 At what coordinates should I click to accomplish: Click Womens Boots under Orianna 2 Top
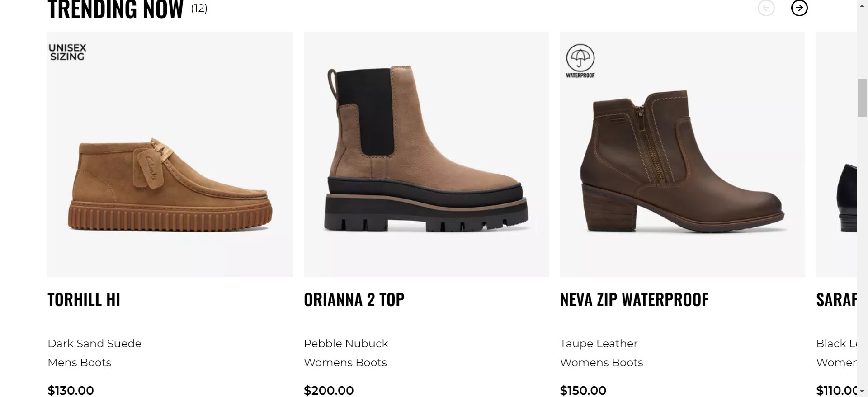[x=345, y=363]
